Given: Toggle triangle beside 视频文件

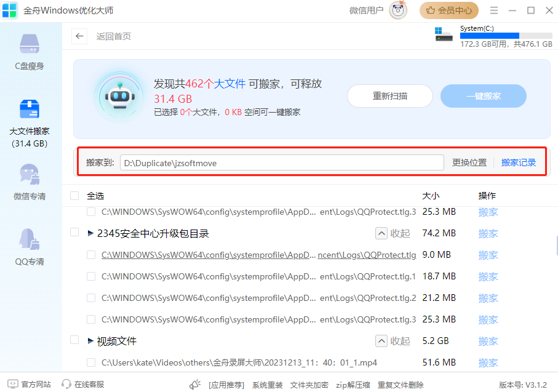Looking at the screenshot, I should coord(90,341).
